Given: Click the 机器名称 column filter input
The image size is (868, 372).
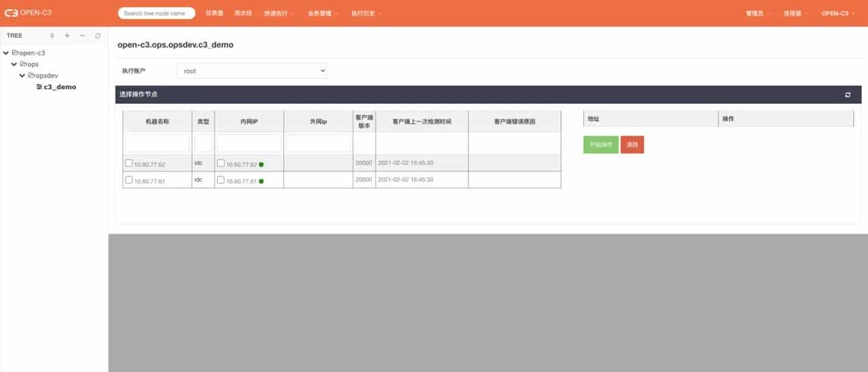Looking at the screenshot, I should [157, 143].
